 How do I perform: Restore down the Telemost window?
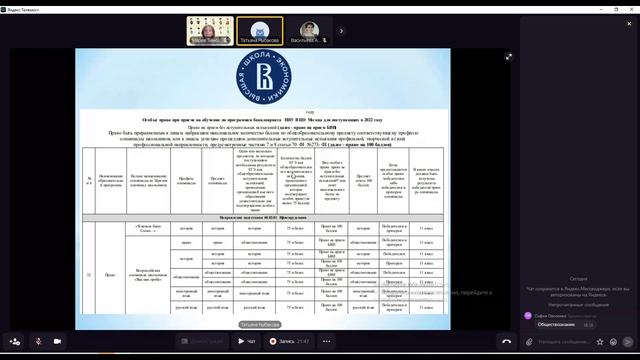pos(616,9)
